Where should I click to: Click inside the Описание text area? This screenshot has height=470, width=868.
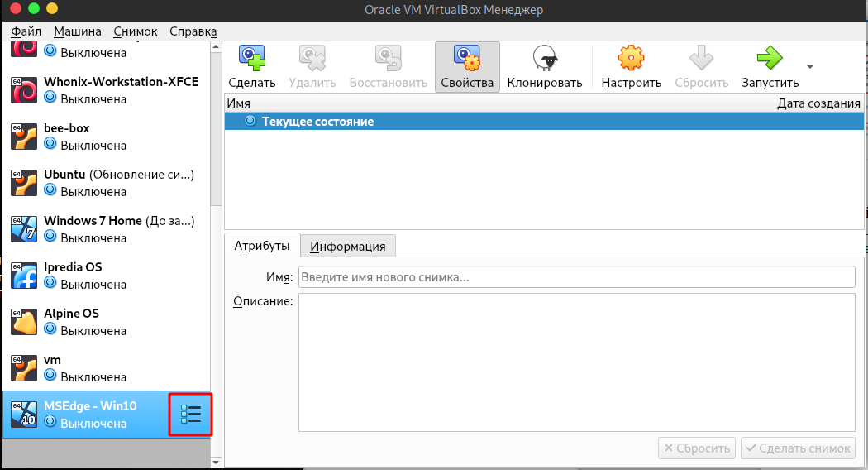(x=577, y=362)
